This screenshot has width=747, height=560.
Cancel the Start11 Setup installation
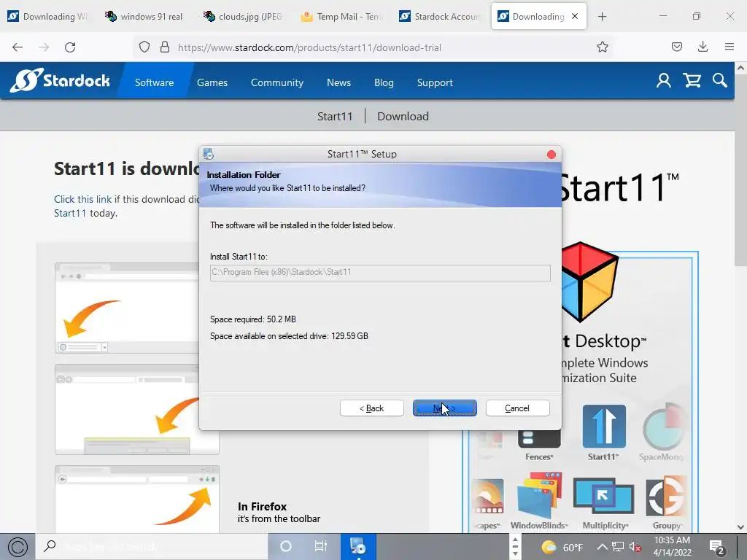[517, 408]
